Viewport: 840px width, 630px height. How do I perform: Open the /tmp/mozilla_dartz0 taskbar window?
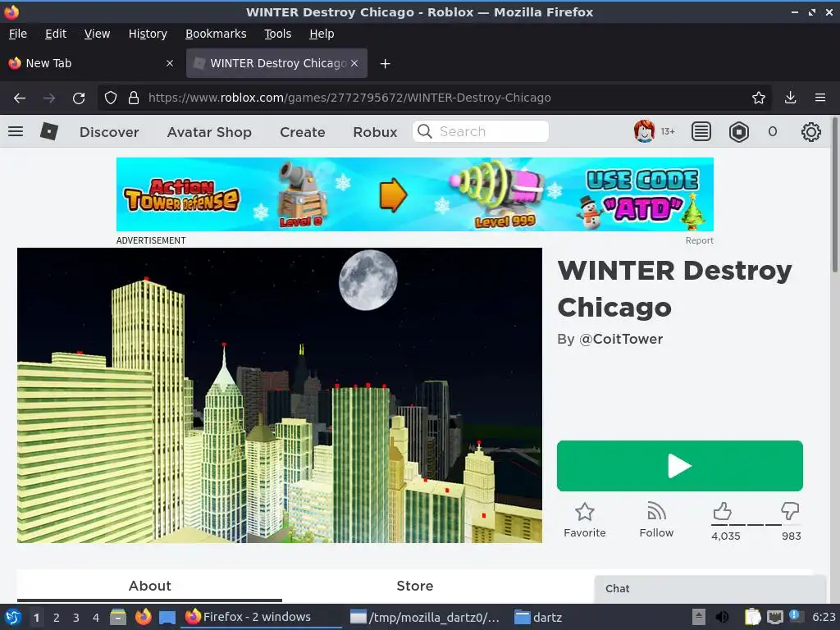click(426, 617)
